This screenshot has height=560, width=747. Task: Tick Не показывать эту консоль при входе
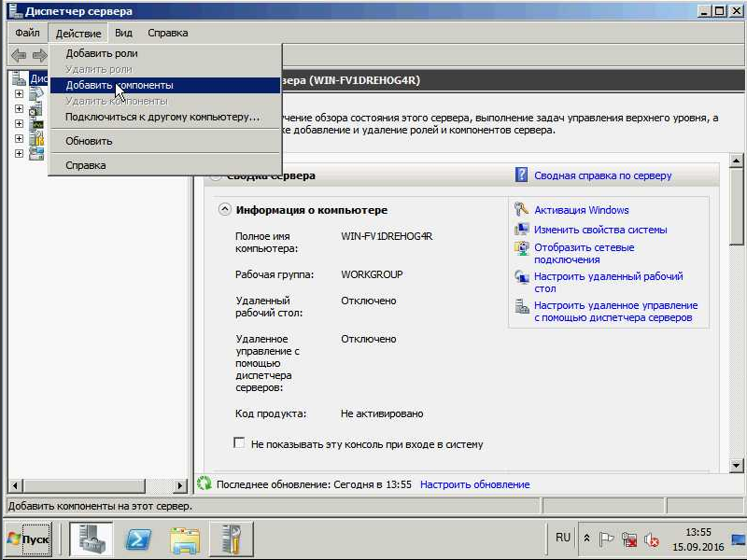[x=239, y=442]
